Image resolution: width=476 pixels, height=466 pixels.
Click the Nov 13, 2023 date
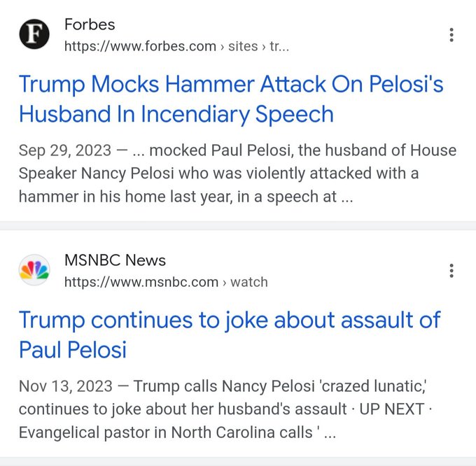pos(66,386)
